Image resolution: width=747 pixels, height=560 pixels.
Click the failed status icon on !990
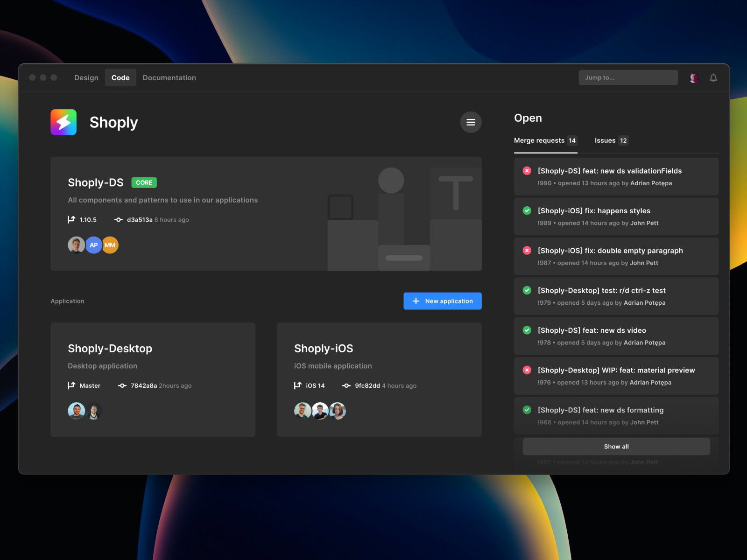[527, 171]
